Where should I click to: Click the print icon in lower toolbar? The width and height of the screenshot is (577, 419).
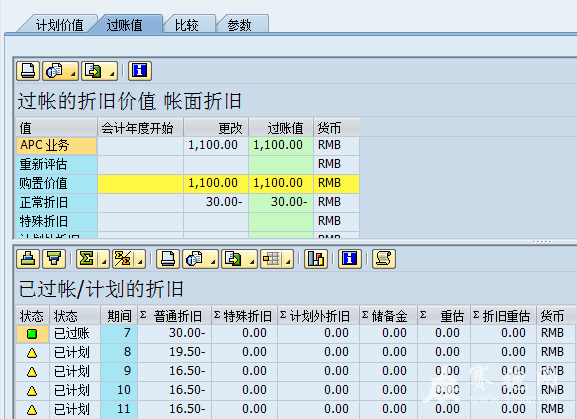point(168,259)
